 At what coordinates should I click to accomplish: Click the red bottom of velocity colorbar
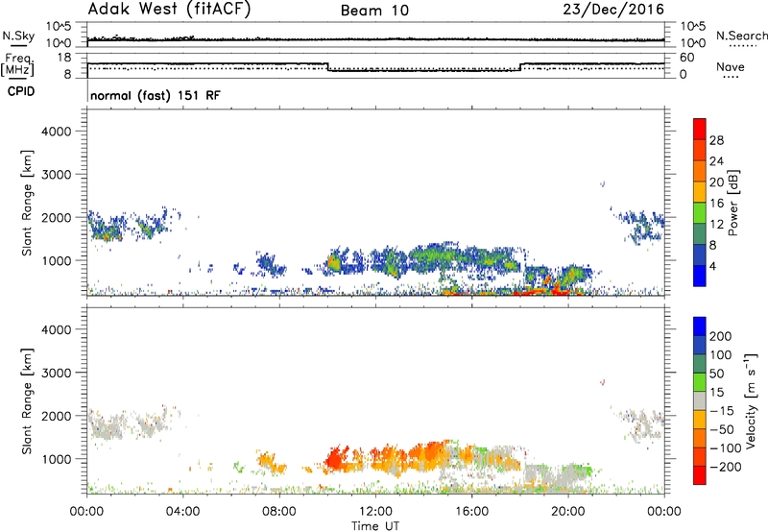point(700,475)
